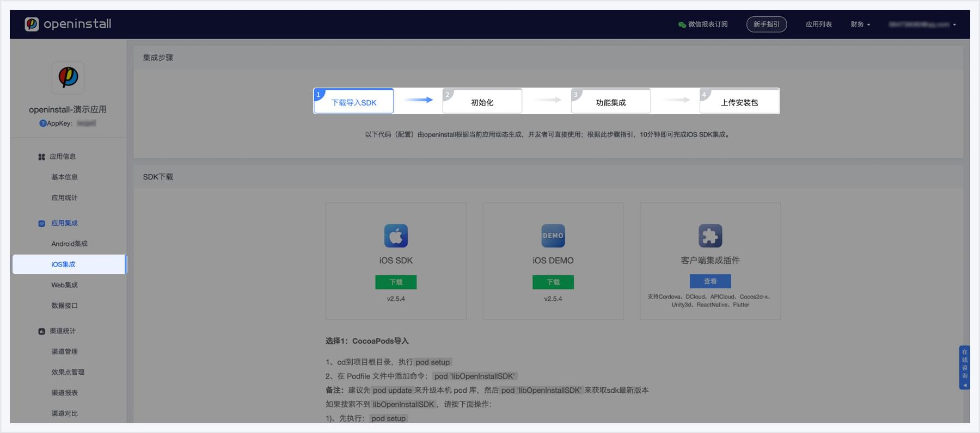980x433 pixels.
Task: Click the 渠道统计 section heading
Action: tap(63, 331)
